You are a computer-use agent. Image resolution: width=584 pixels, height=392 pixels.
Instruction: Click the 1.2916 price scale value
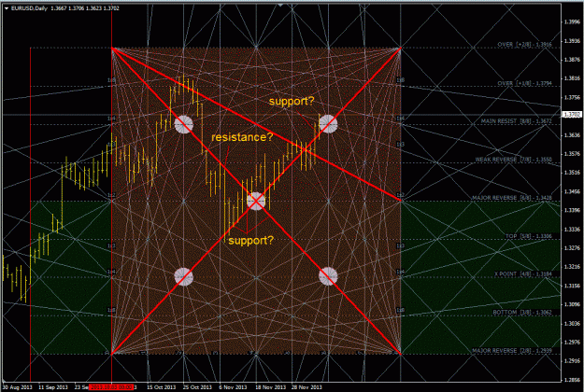pyautogui.click(x=572, y=361)
